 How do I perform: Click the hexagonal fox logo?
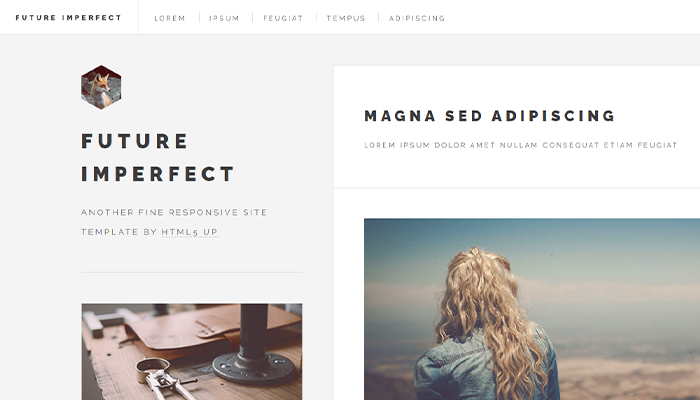click(101, 88)
